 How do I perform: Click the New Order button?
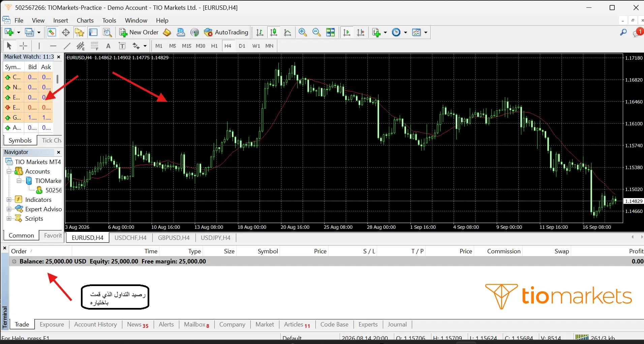tap(139, 32)
